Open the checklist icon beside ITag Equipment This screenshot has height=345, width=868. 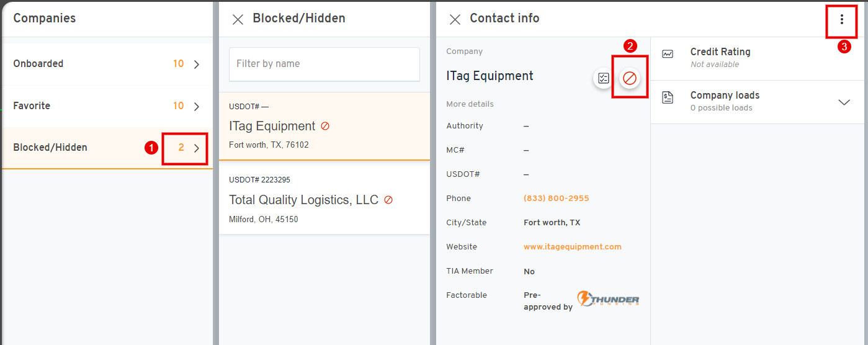tap(603, 78)
